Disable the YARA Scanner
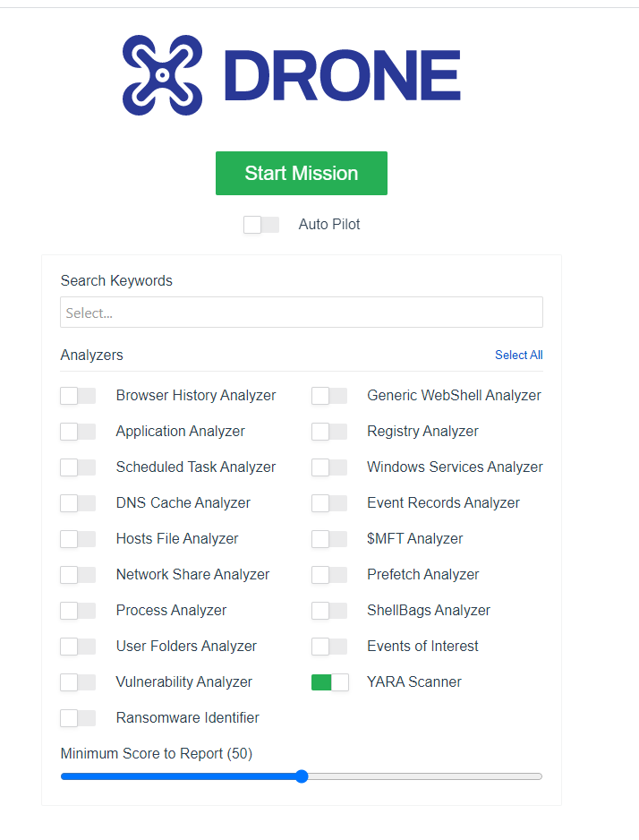Viewport: 639px width, 840px height. pos(329,681)
